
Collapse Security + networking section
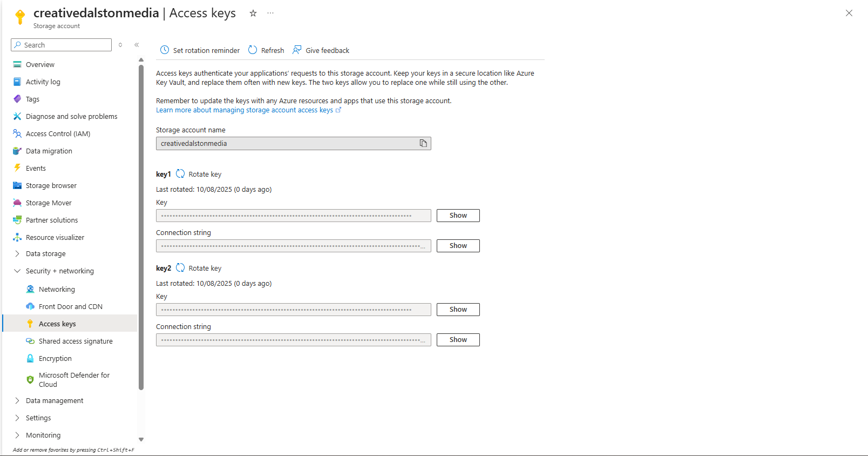17,271
